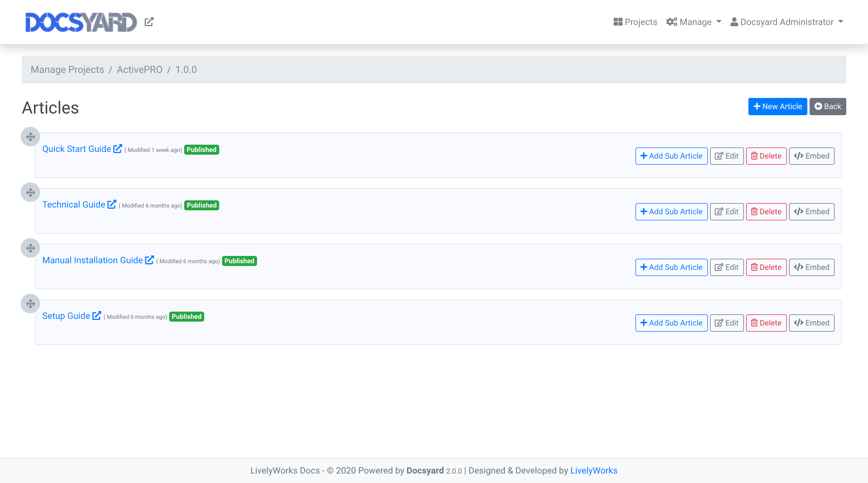Open the Projects menu item

635,22
